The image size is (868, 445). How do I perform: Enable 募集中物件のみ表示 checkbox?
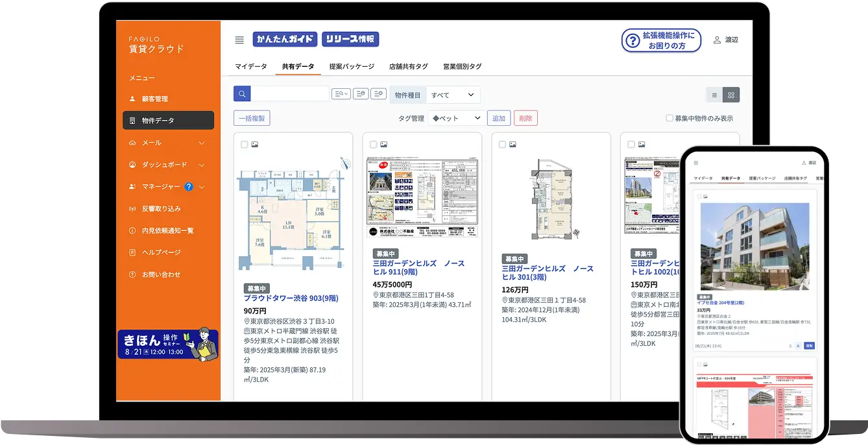669,118
